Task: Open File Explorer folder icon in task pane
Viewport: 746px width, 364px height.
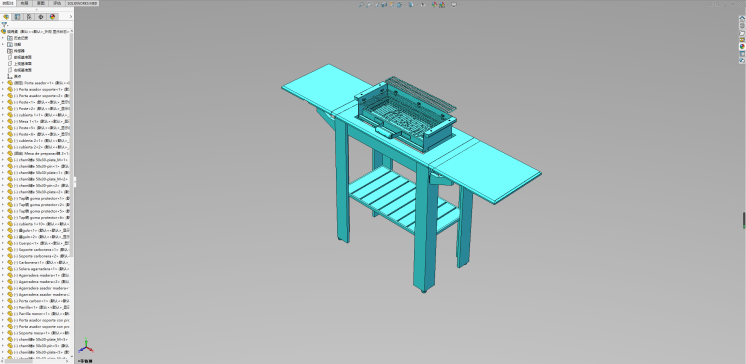Action: pos(742,33)
